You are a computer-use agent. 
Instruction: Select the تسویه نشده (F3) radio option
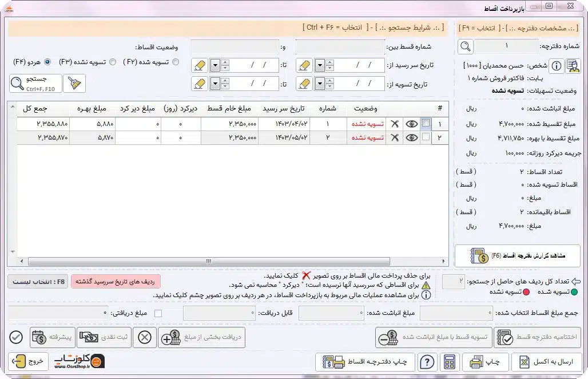113,62
